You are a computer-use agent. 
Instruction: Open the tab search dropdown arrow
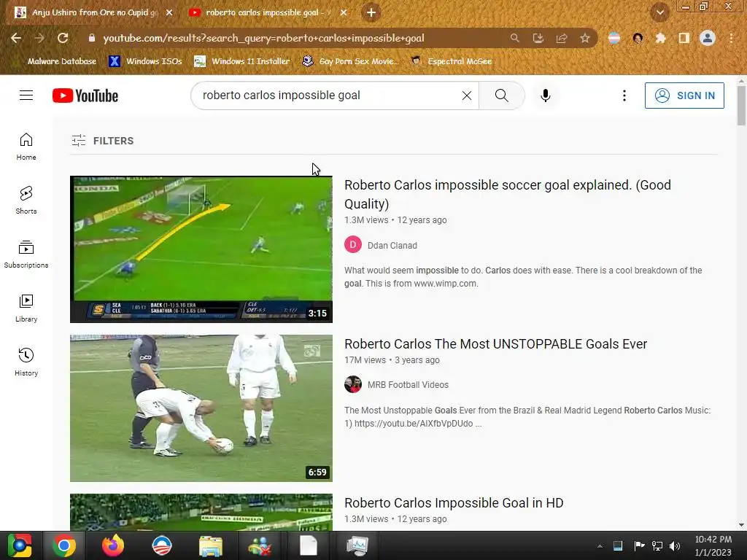tap(659, 12)
